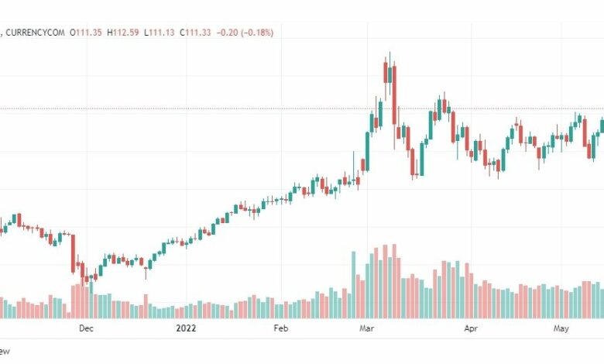This screenshot has height=364, width=604.
Task: Select the High value H112.59
Action: pyautogui.click(x=123, y=33)
